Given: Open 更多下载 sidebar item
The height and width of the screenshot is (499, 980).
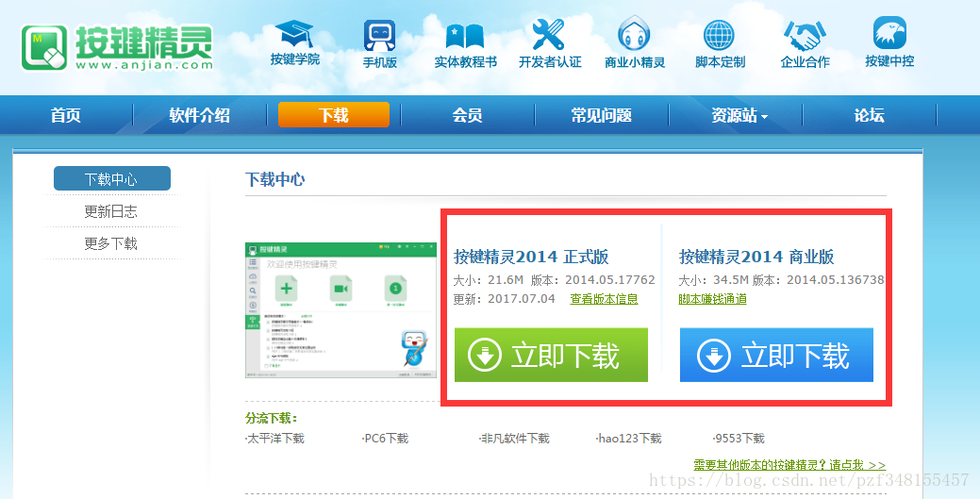Looking at the screenshot, I should tap(110, 243).
